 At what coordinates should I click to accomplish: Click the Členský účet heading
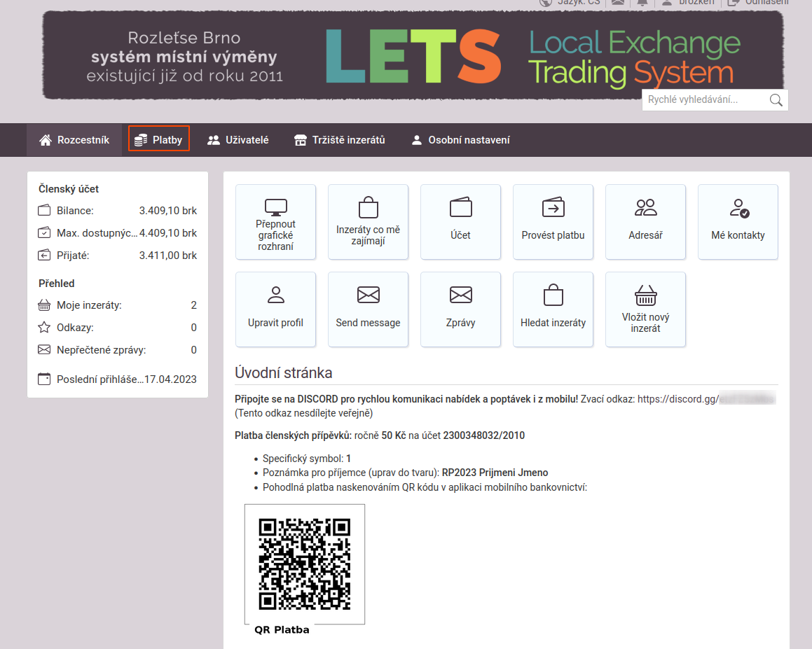[x=69, y=189]
